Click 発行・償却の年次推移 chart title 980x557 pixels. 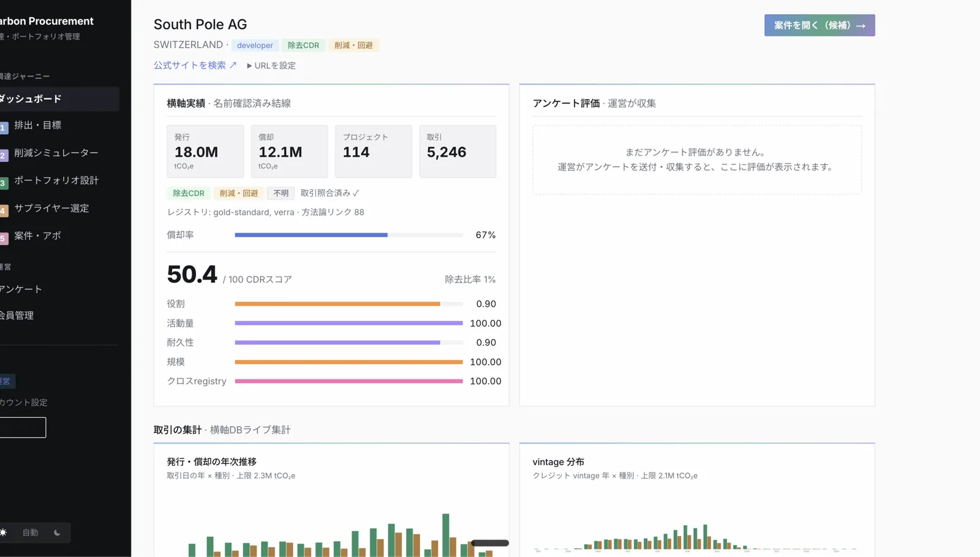(211, 462)
